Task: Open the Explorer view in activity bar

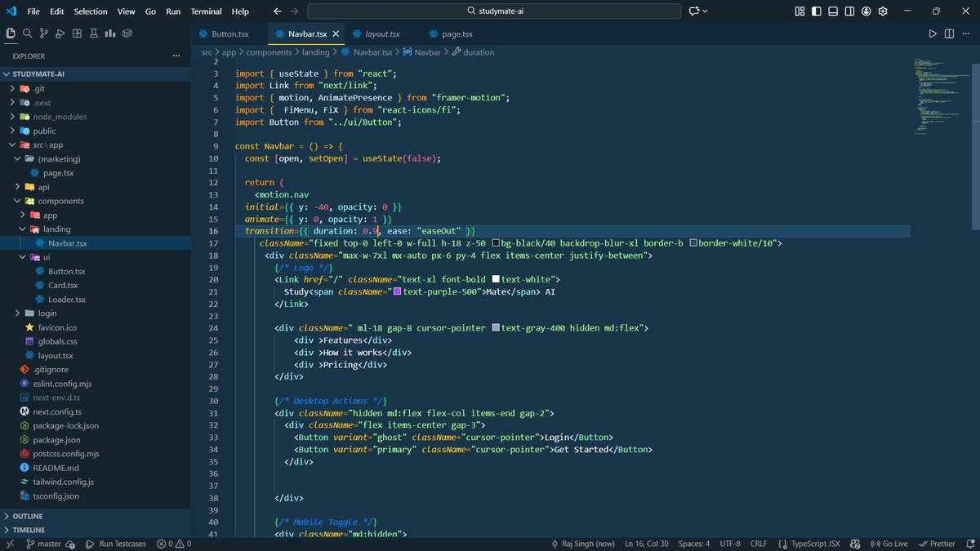Action: (x=11, y=33)
